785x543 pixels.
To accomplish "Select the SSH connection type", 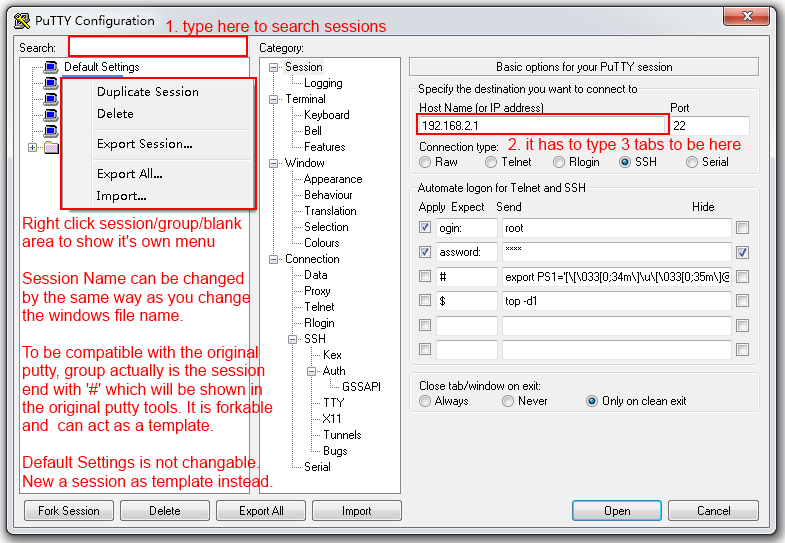I will click(x=625, y=162).
